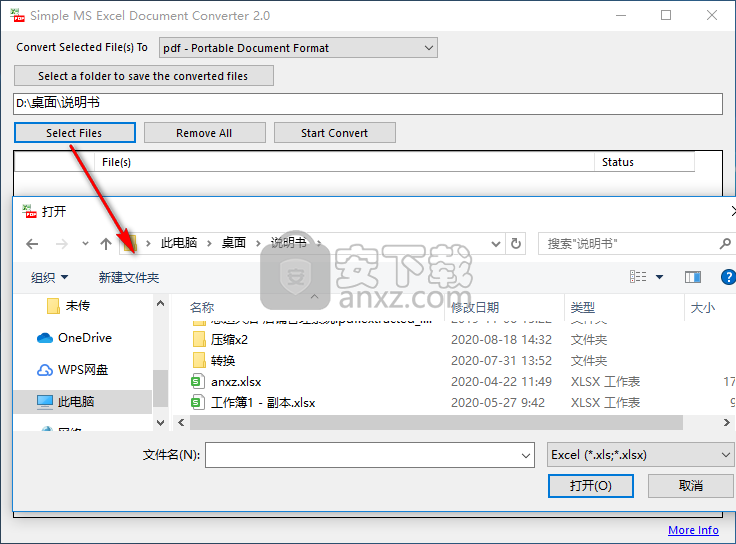Sort files by 大小 column
This screenshot has height=544, width=736.
point(703,307)
